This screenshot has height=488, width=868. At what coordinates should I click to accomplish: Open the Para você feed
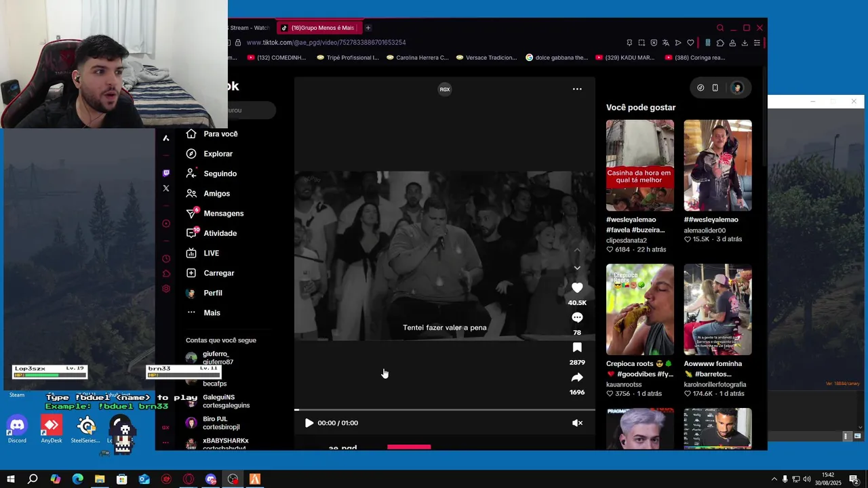(x=212, y=134)
